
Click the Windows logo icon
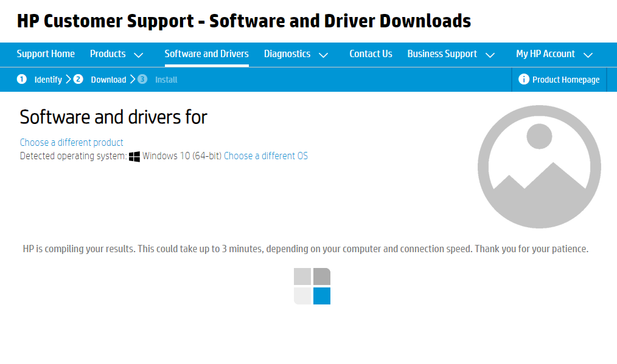tap(134, 156)
